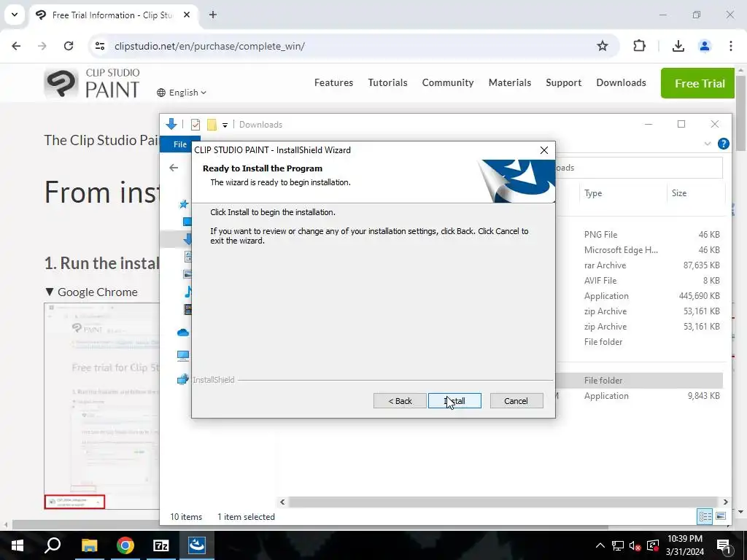The image size is (747, 560).
Task: Go back one page in Chrome
Action: 16,46
